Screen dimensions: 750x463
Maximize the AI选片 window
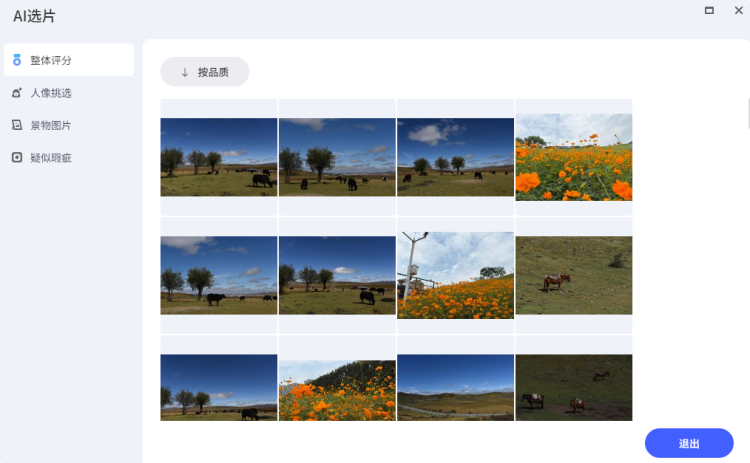click(x=709, y=11)
